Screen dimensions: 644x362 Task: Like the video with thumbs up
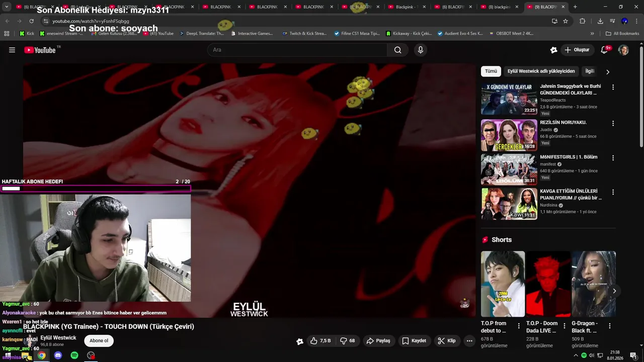(x=320, y=341)
